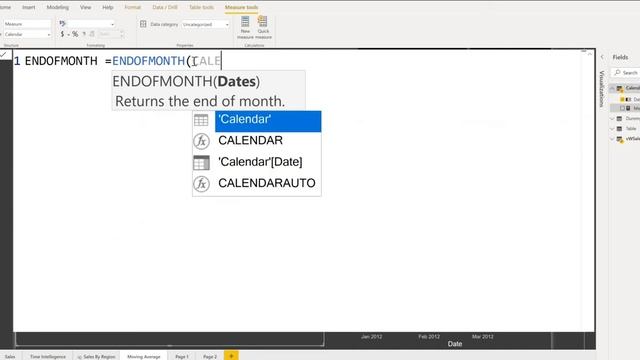Click the table icon beside 'Calendar' suggestion
This screenshot has width=640, height=360.
pos(201,120)
